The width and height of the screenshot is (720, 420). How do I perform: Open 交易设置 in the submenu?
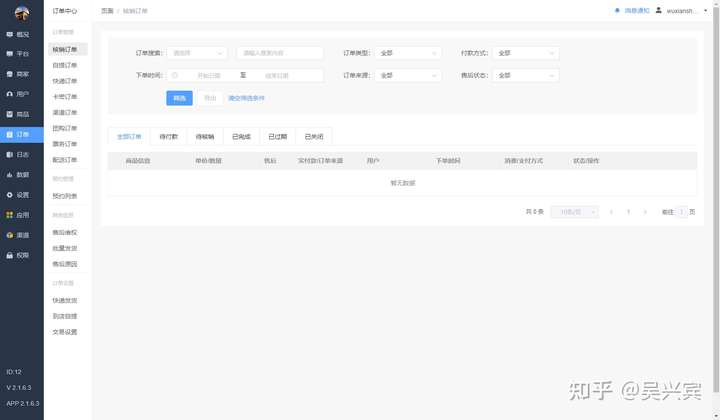pyautogui.click(x=65, y=332)
